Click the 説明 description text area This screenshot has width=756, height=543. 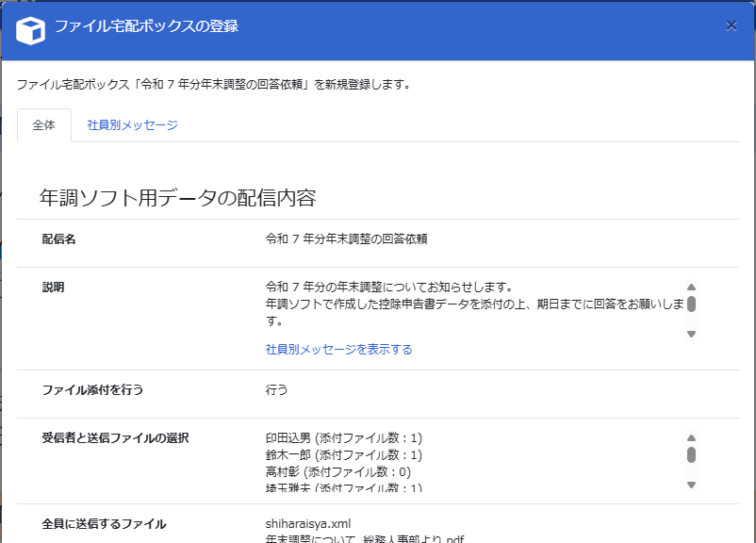point(471,304)
